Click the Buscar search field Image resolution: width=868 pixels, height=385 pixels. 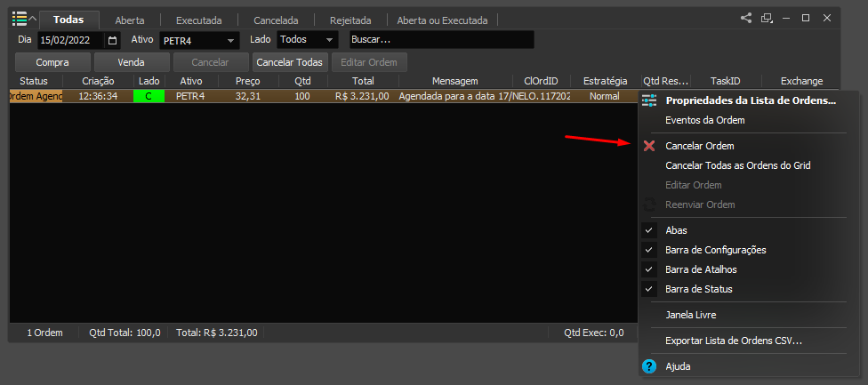click(x=441, y=40)
